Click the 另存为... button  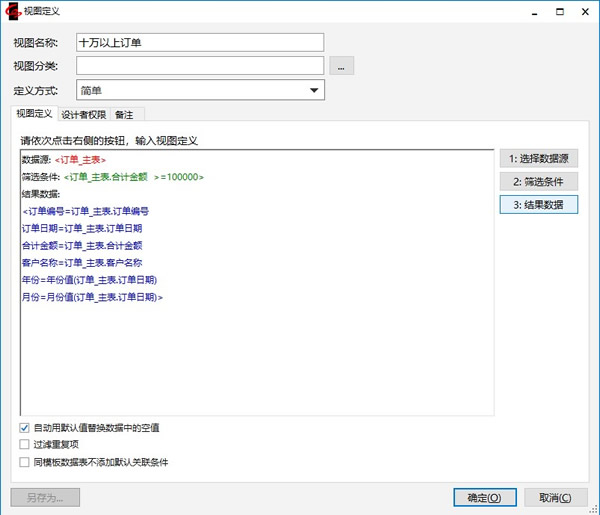tap(45, 497)
